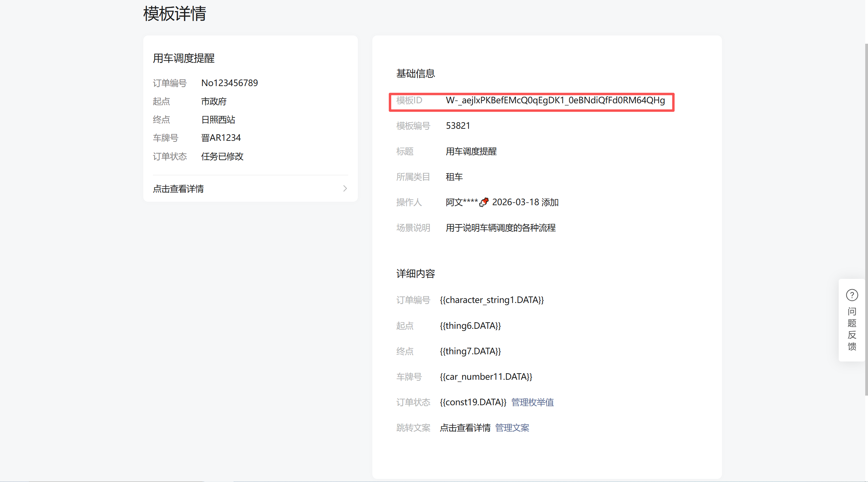This screenshot has width=868, height=482.
Task: Click the 问题反馈 side button
Action: tap(852, 329)
